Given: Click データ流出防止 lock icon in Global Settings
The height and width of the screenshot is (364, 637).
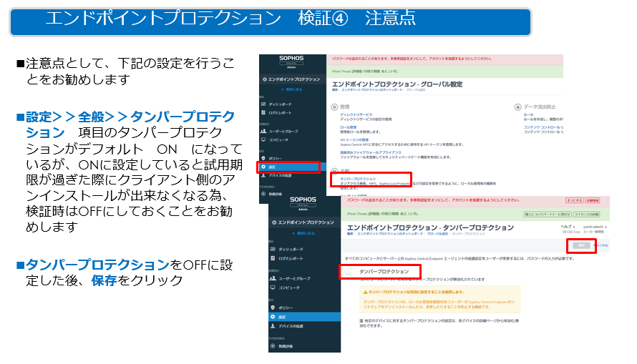Looking at the screenshot, I should [518, 107].
